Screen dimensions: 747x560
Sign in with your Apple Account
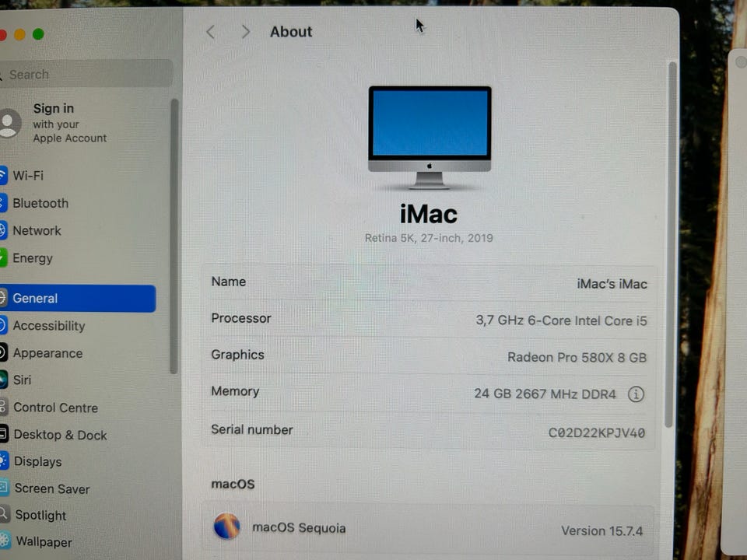[x=69, y=124]
